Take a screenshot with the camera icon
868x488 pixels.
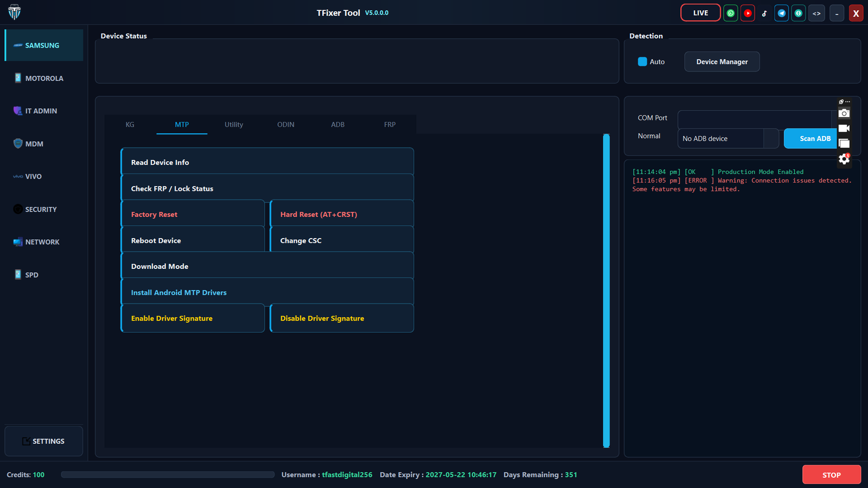click(x=844, y=113)
